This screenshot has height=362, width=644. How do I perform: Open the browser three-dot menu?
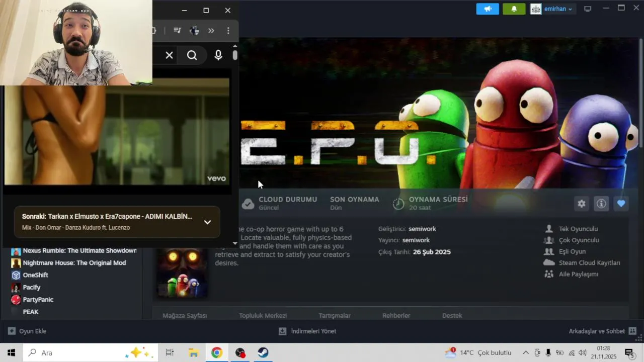(228, 31)
